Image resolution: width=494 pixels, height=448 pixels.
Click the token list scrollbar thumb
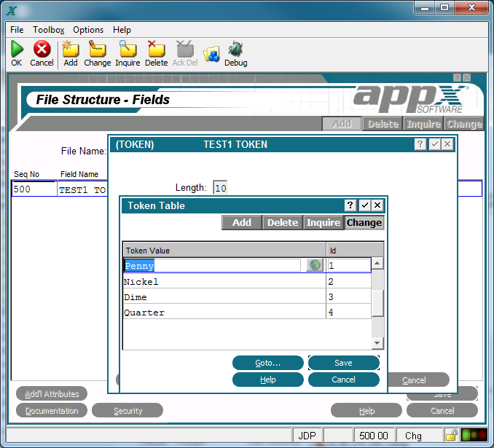click(x=377, y=303)
